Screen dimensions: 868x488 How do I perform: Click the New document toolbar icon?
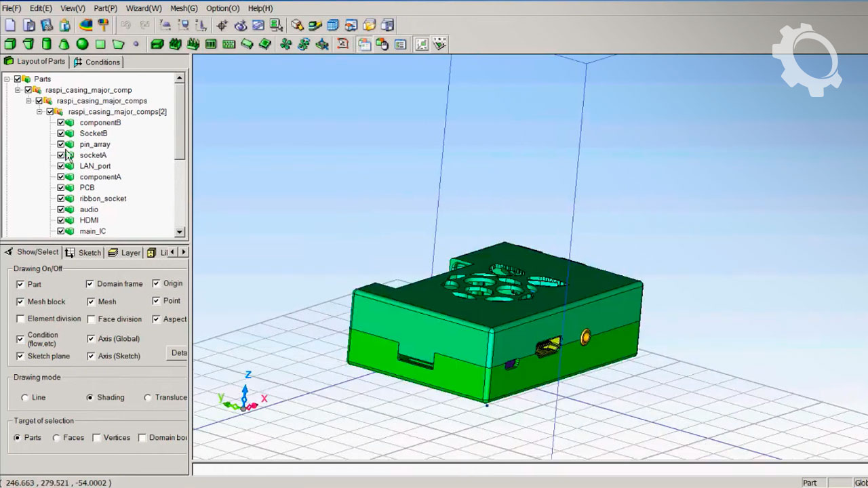pyautogui.click(x=10, y=25)
